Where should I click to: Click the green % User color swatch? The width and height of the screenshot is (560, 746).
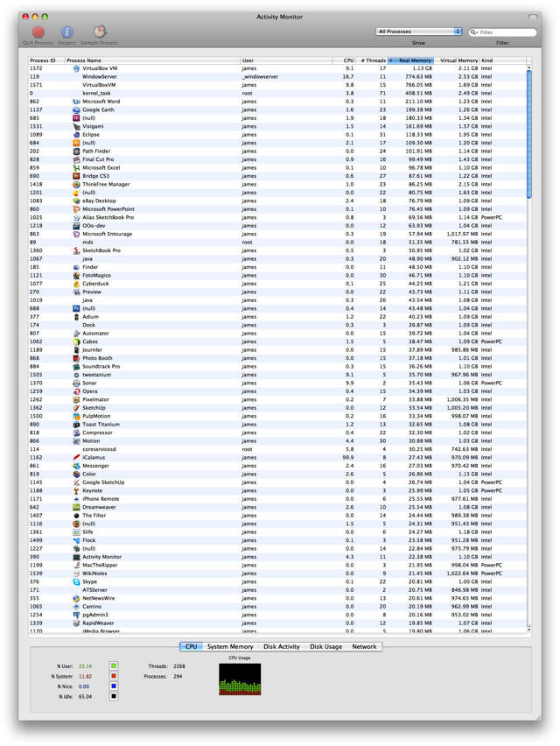tap(113, 666)
